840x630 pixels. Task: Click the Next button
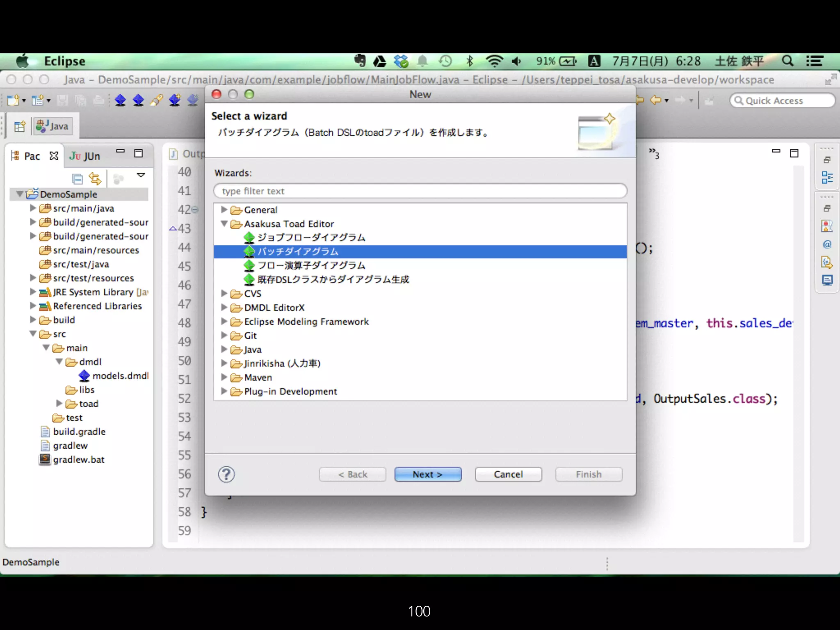coord(427,475)
